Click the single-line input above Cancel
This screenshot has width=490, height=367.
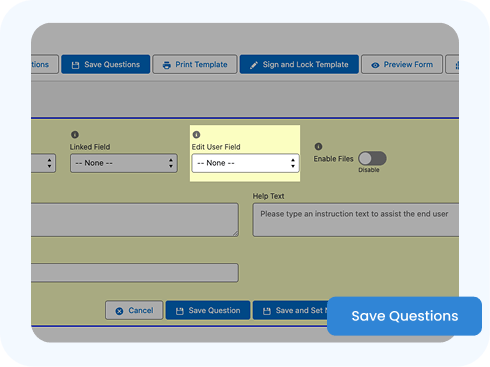coord(135,273)
